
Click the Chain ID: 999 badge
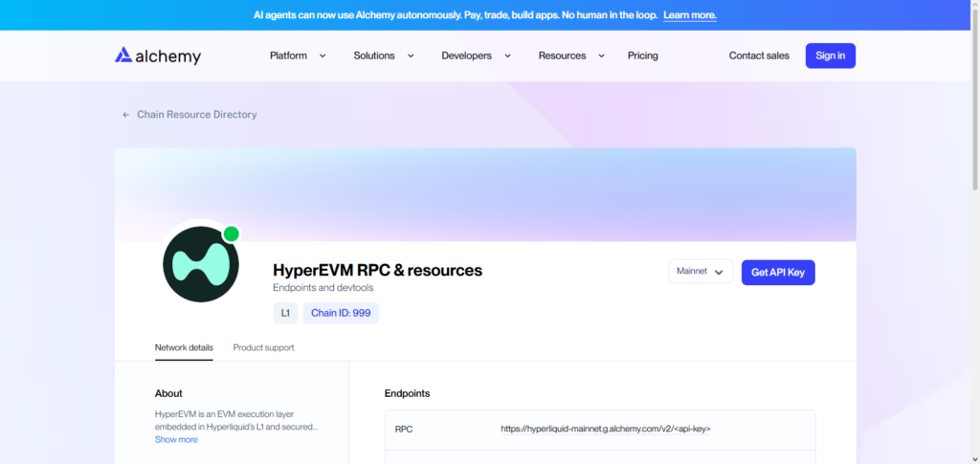coord(341,314)
